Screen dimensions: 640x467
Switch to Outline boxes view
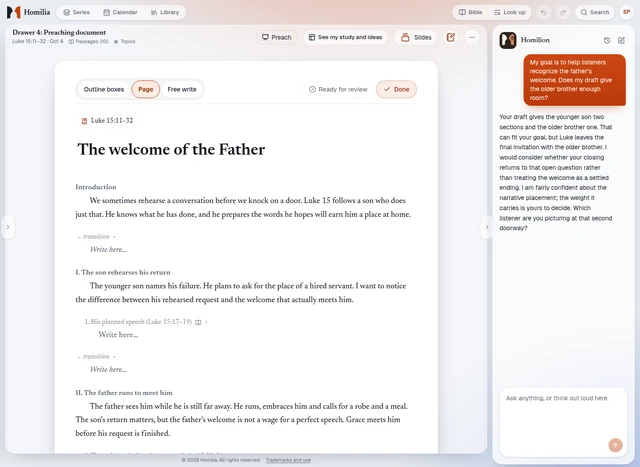(x=104, y=89)
